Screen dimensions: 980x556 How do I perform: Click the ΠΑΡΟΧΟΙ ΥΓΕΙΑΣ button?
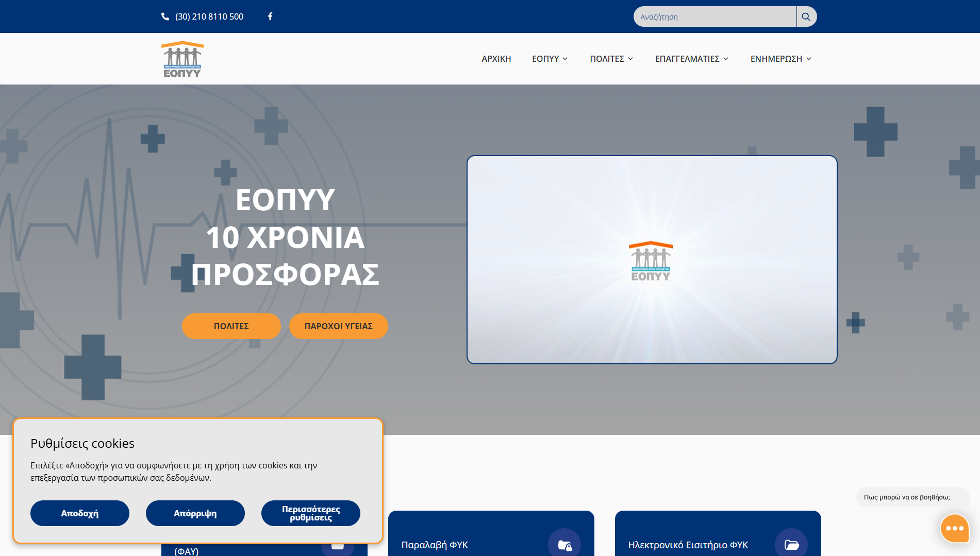click(339, 326)
